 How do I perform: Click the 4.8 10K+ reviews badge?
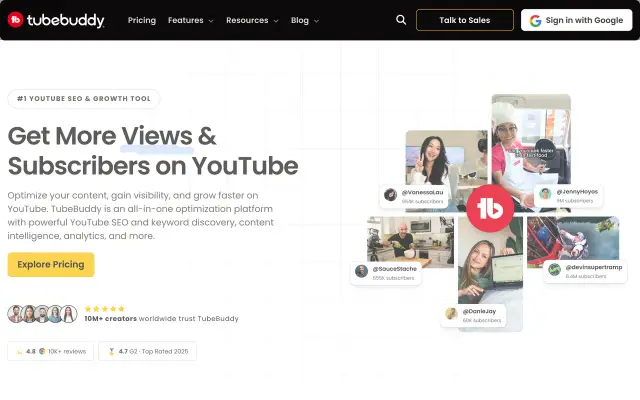coord(51,351)
